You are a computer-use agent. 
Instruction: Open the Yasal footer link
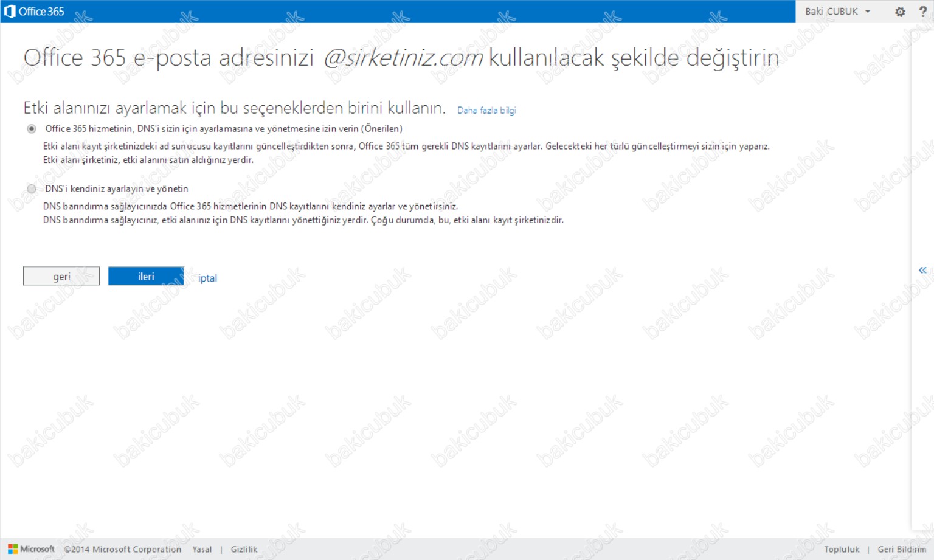coord(202,549)
